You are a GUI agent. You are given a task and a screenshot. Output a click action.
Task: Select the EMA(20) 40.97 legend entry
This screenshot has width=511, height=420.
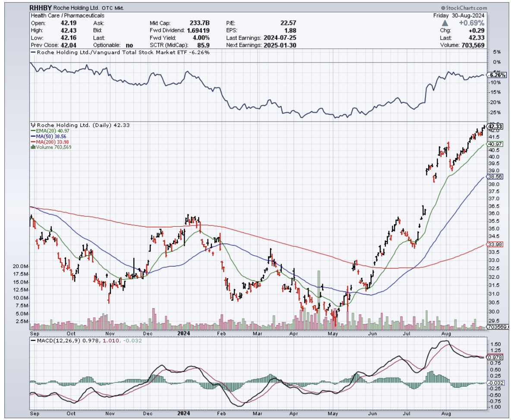tap(49, 131)
